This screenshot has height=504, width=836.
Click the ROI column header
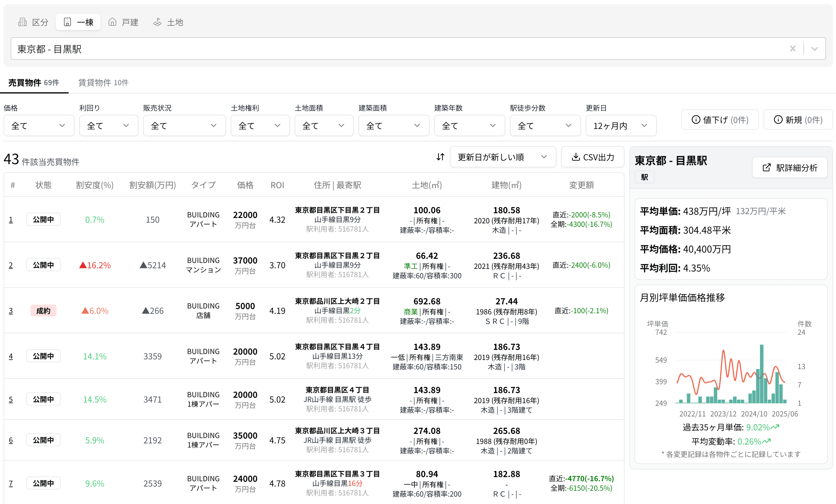coord(277,185)
